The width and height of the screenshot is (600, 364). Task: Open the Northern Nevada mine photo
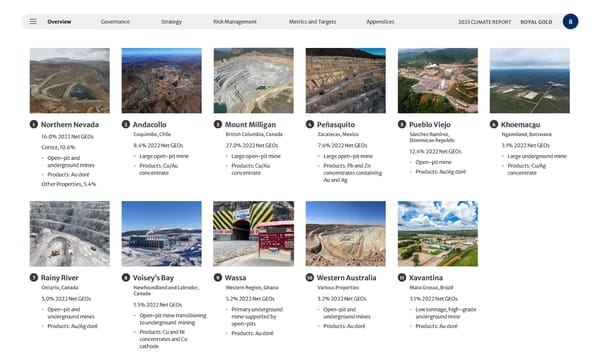(70, 80)
